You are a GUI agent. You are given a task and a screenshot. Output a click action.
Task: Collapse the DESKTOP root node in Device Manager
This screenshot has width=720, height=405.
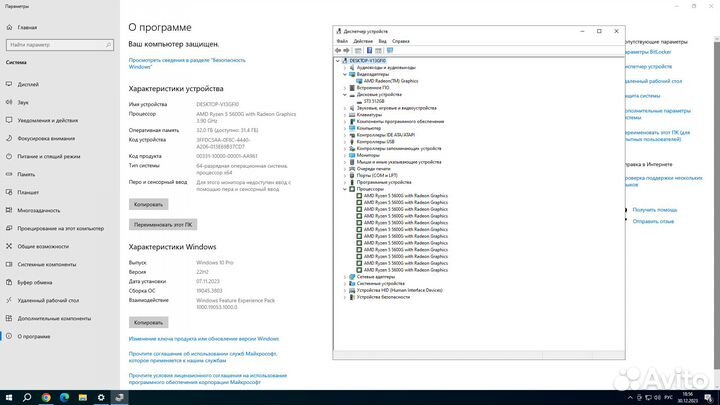[x=338, y=61]
